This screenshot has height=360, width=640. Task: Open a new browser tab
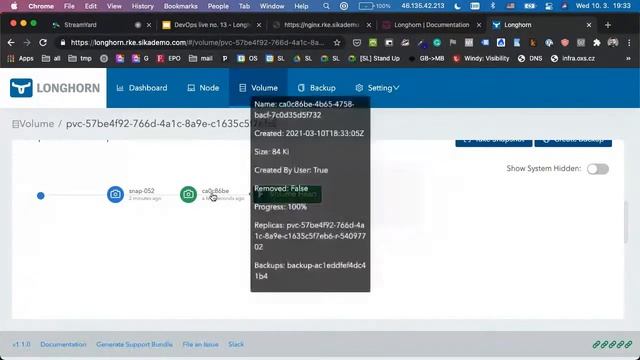608,25
